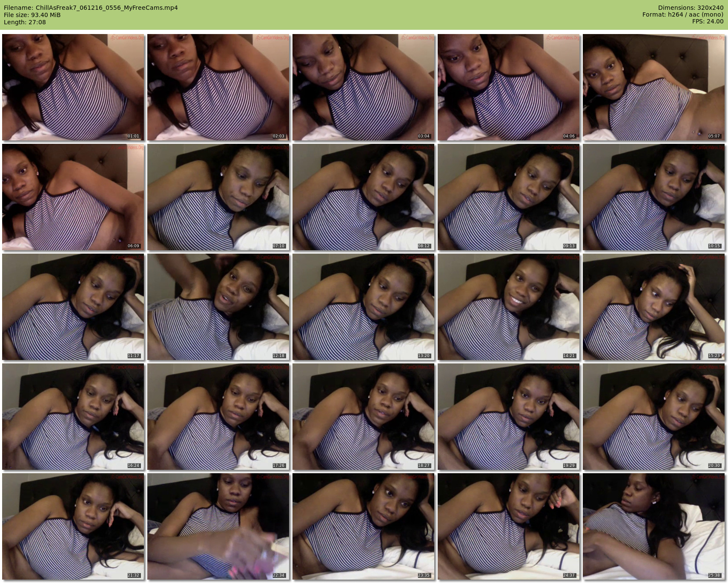Click the 'Length: 27:08' text
The image size is (728, 583).
point(25,22)
